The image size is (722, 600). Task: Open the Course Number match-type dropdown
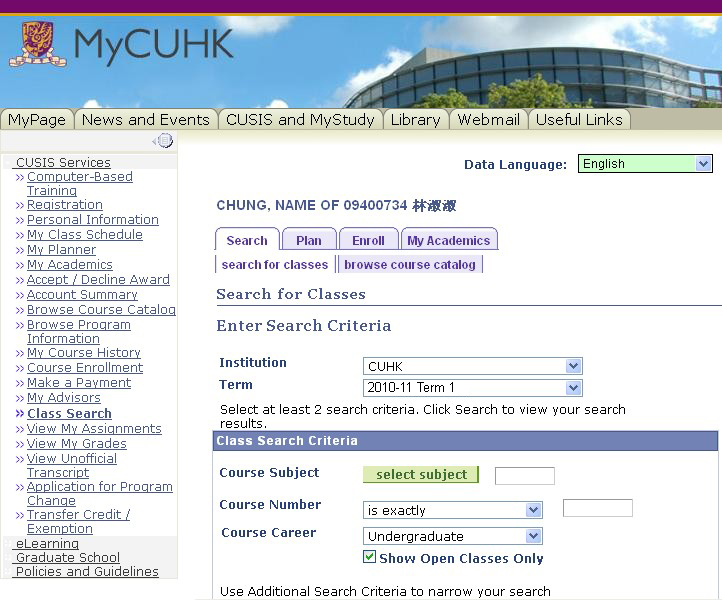click(x=453, y=510)
